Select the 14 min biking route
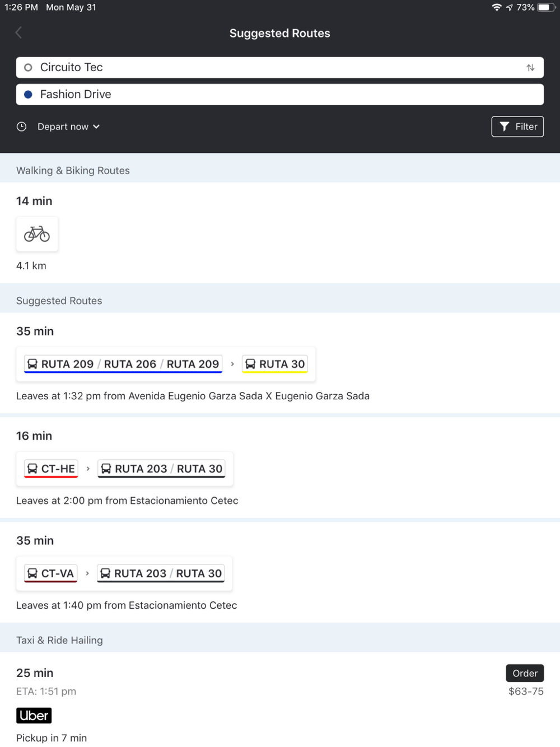 tap(280, 232)
